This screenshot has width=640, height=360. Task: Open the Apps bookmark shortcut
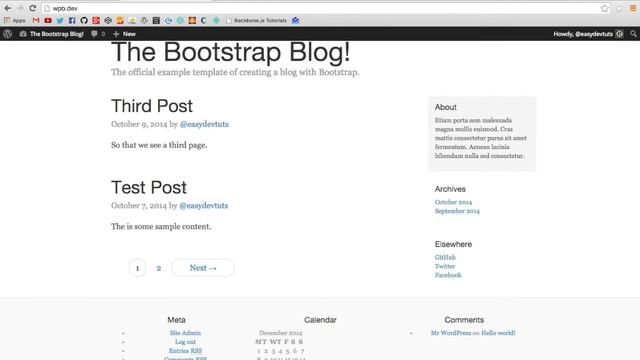pyautogui.click(x=15, y=20)
